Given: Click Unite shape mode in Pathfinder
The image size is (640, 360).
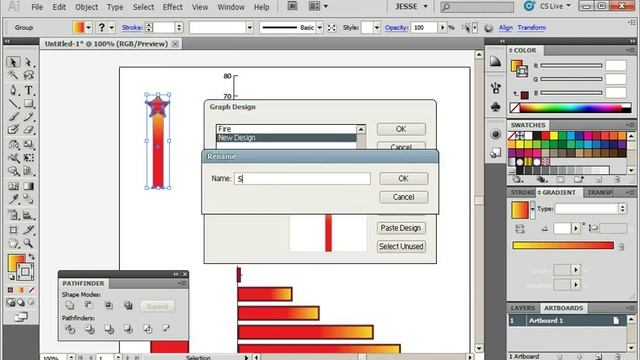Looking at the screenshot, I should click(x=70, y=305).
